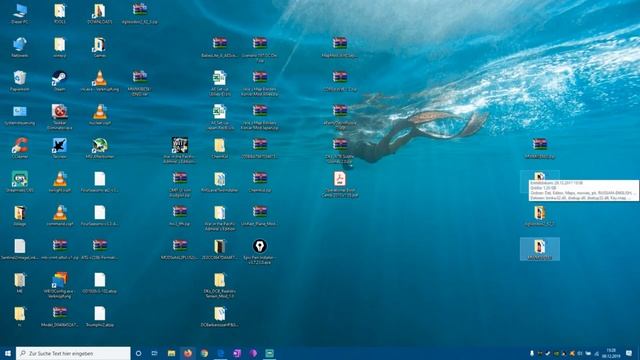Open the Games folder shortcut
The width and height of the screenshot is (640, 360).
tap(100, 47)
